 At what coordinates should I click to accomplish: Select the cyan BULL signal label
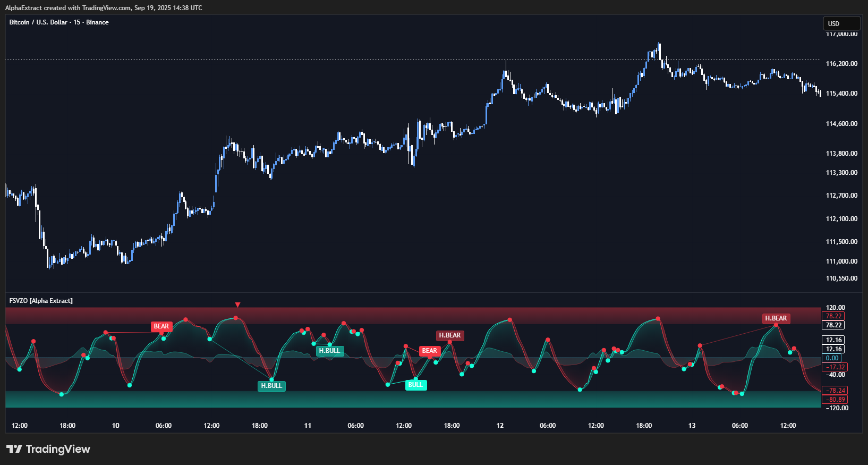click(416, 385)
